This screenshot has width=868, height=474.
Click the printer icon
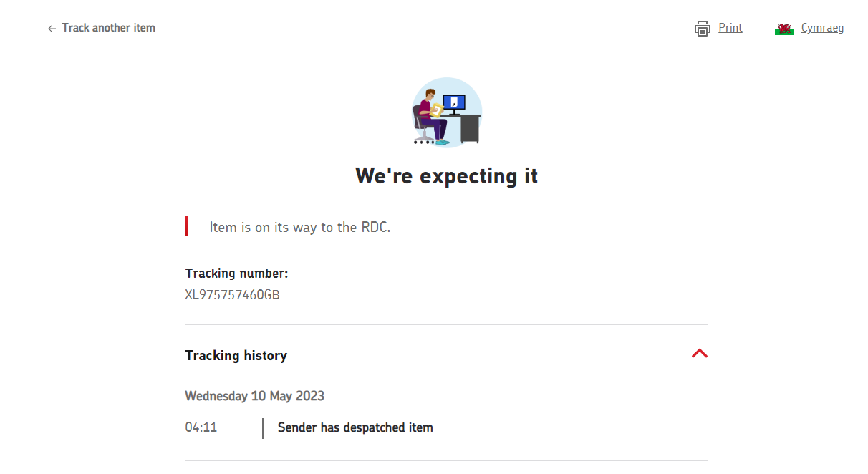pos(702,29)
